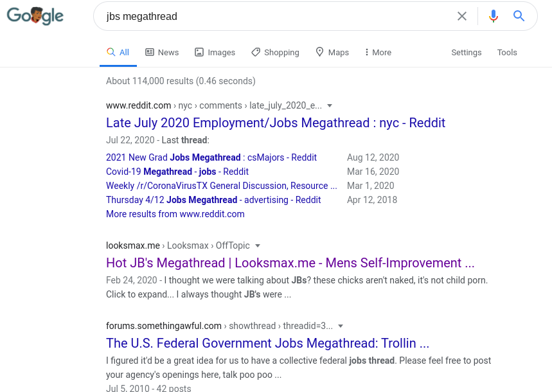Start voice search with microphone icon

(494, 16)
